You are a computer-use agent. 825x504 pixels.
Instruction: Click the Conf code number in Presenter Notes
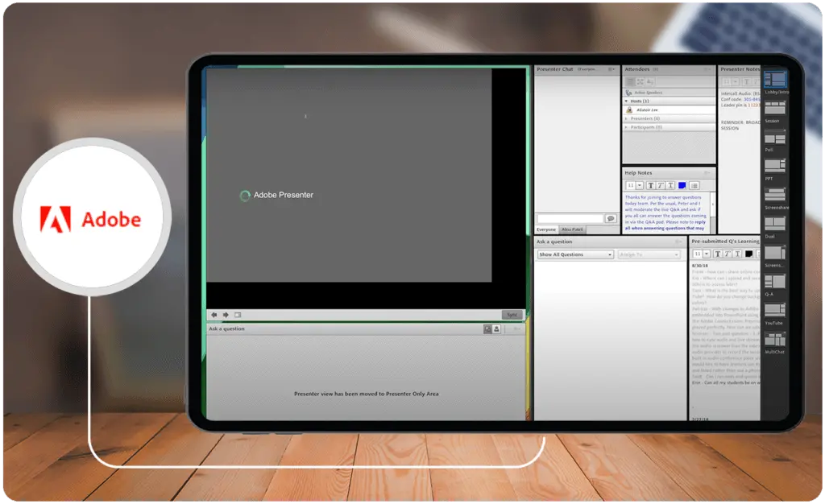752,99
